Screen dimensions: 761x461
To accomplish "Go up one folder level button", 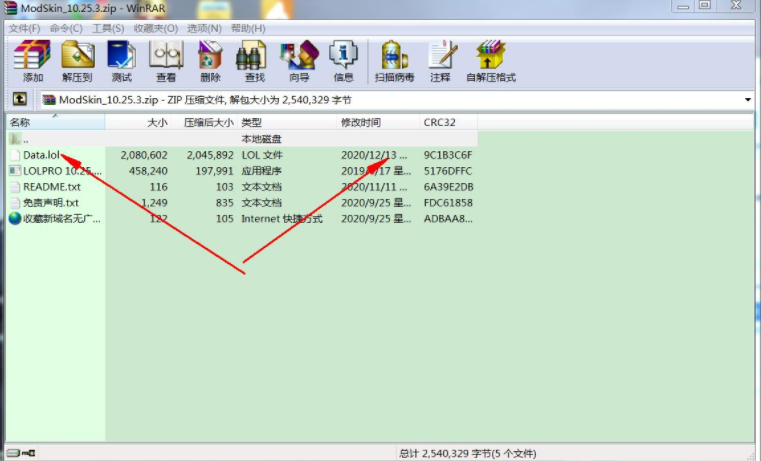I will pyautogui.click(x=19, y=100).
